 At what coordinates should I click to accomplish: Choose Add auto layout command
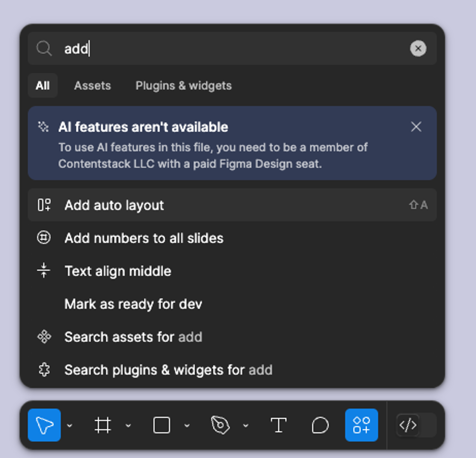pyautogui.click(x=232, y=205)
